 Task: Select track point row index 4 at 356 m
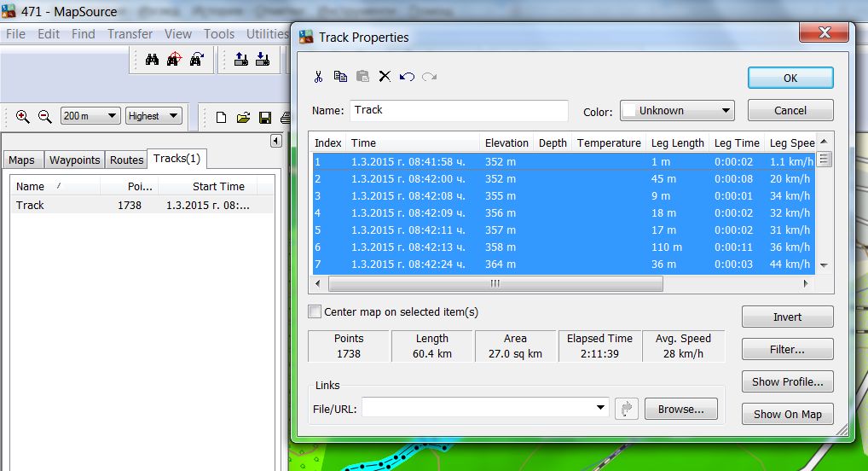(x=563, y=212)
